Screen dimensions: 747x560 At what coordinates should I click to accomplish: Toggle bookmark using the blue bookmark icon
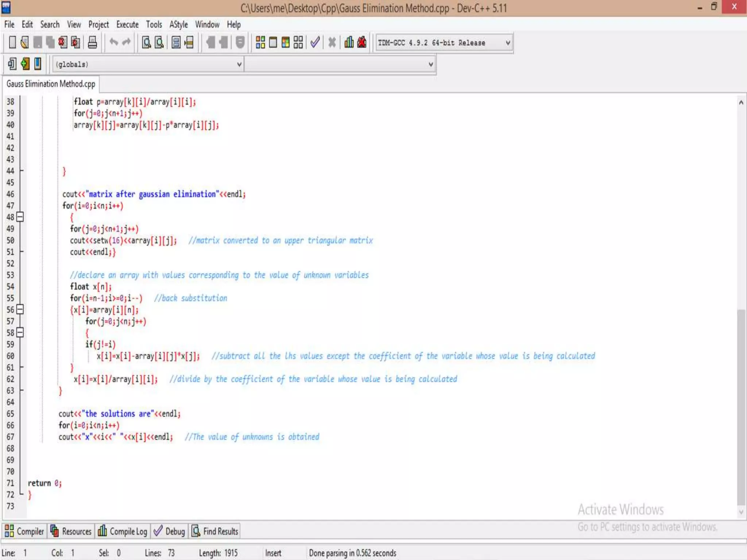tap(38, 64)
